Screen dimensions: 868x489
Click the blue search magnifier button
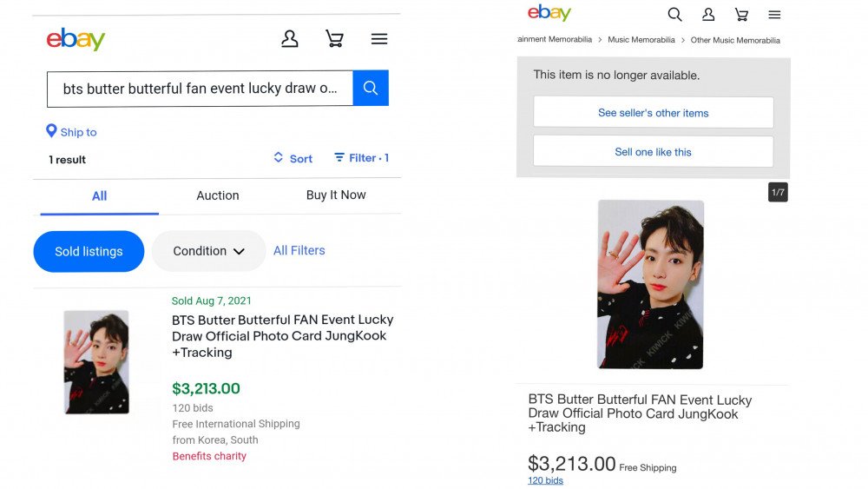371,89
